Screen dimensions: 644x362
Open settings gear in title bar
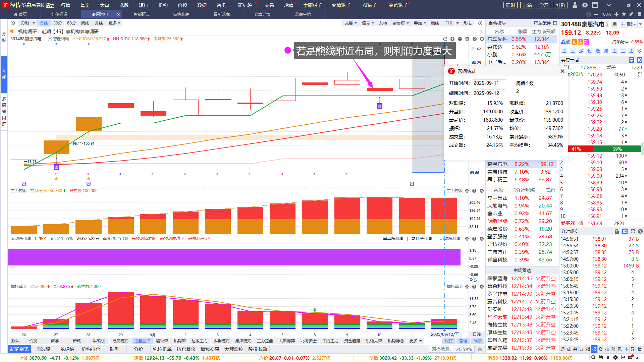pos(585,5)
